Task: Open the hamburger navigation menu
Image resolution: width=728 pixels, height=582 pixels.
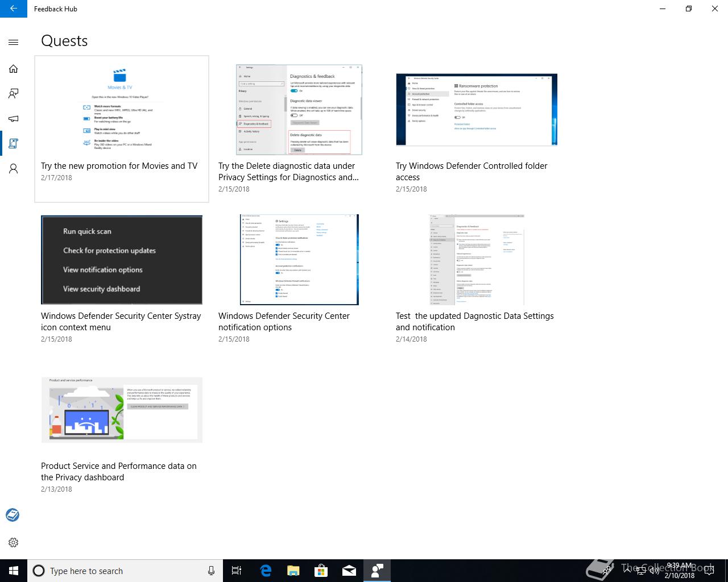Action: [14, 42]
